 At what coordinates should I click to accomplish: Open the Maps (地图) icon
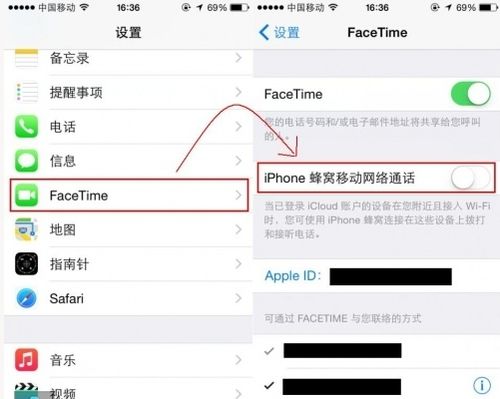tap(27, 230)
